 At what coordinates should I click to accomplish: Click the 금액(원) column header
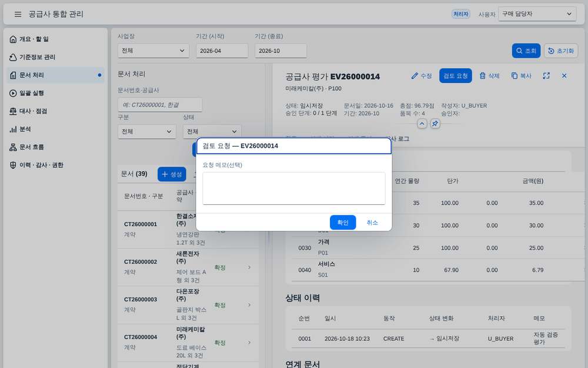point(533,181)
